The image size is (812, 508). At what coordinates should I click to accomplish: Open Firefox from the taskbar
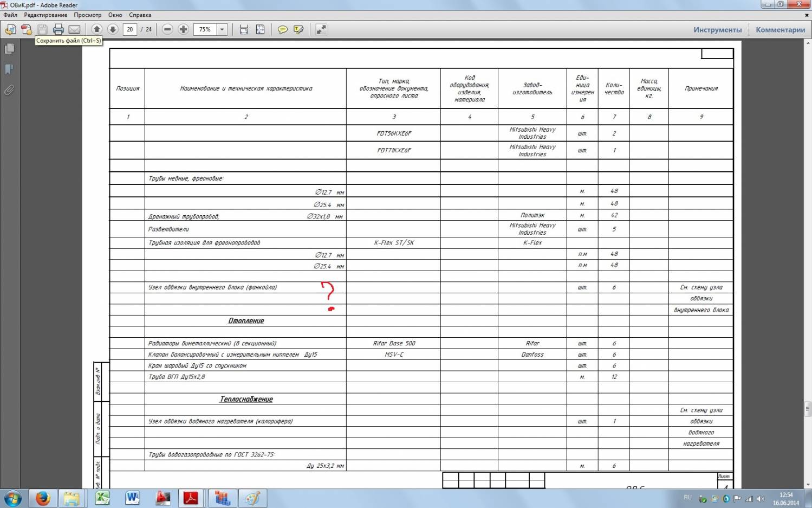tap(42, 498)
